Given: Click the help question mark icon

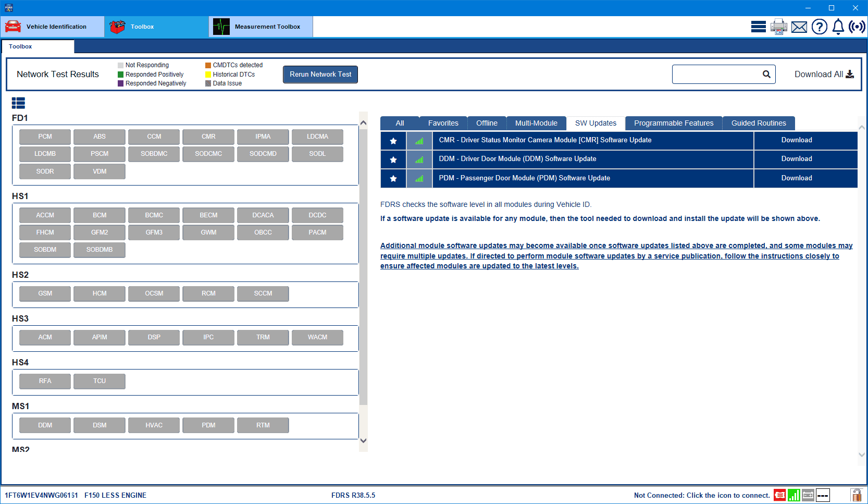Looking at the screenshot, I should (x=819, y=27).
